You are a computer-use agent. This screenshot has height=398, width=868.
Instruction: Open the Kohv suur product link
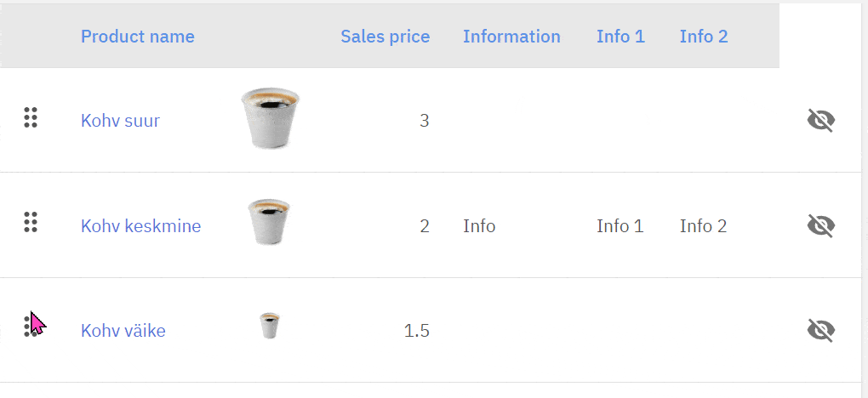[120, 121]
